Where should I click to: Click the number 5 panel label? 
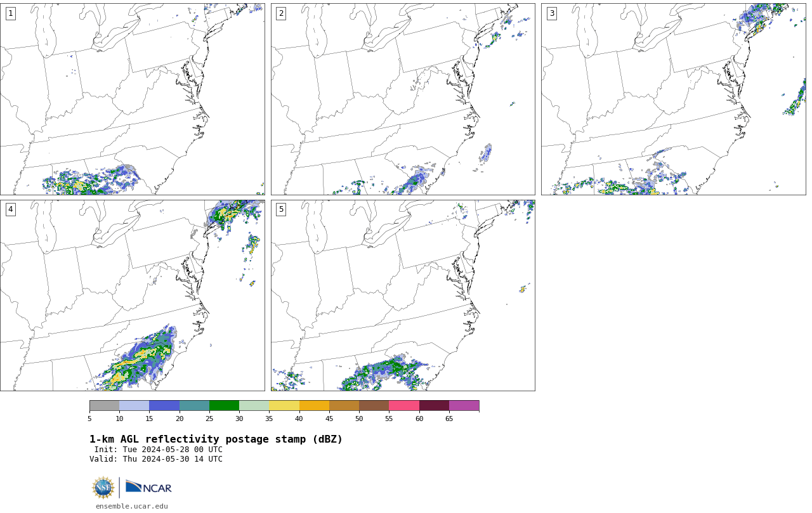(x=281, y=209)
